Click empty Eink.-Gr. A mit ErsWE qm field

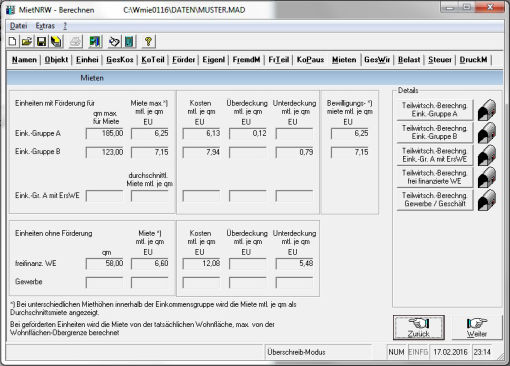[105, 196]
